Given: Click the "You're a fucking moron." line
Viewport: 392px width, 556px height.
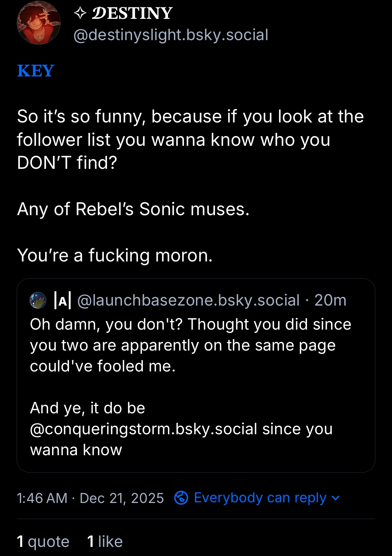Looking at the screenshot, I should coord(115,255).
